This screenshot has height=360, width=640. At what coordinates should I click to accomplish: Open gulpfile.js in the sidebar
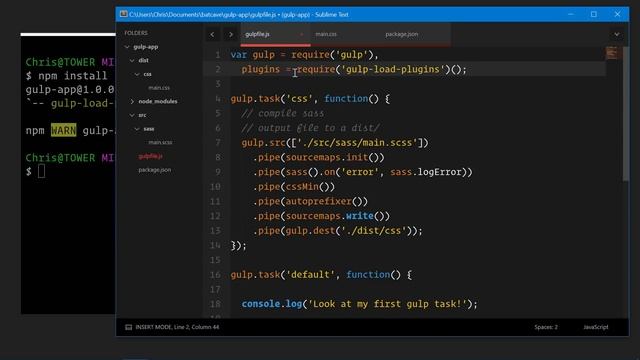tap(150, 156)
